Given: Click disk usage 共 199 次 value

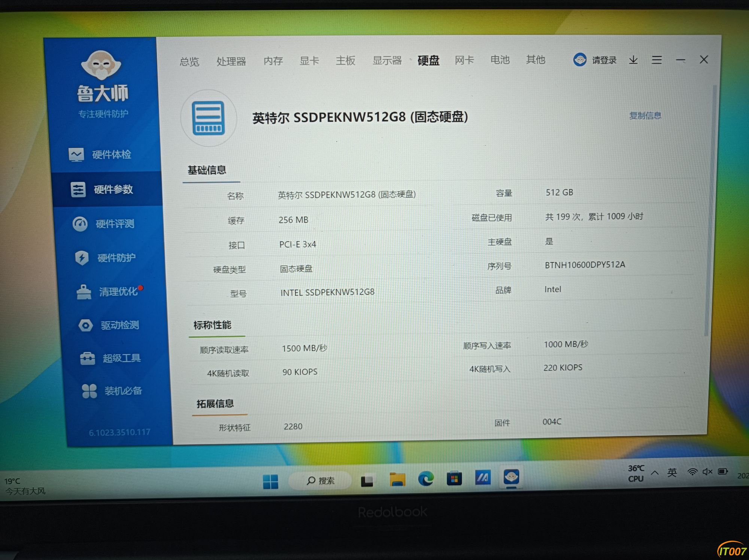Looking at the screenshot, I should point(594,217).
